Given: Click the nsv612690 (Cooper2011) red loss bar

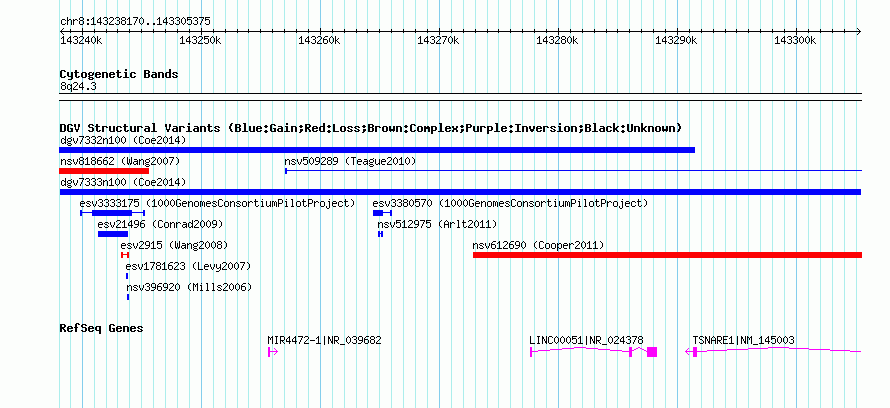Looking at the screenshot, I should pyautogui.click(x=668, y=255).
